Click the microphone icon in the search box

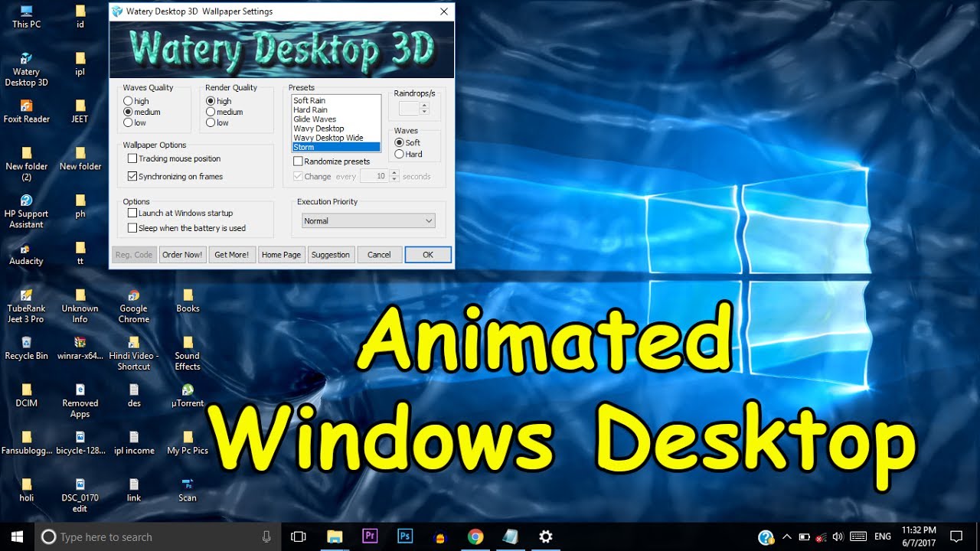(266, 536)
